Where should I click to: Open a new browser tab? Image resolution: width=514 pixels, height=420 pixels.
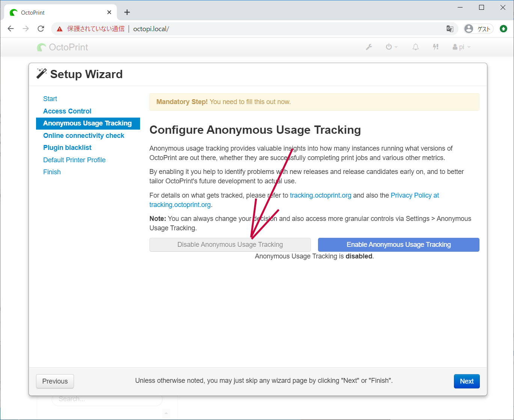click(x=127, y=12)
